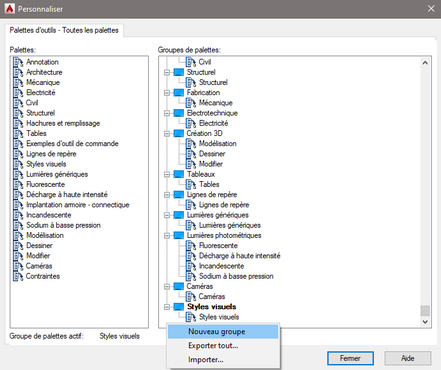
Task: Select Lignes de repère in Palettes list
Action: pyautogui.click(x=51, y=154)
